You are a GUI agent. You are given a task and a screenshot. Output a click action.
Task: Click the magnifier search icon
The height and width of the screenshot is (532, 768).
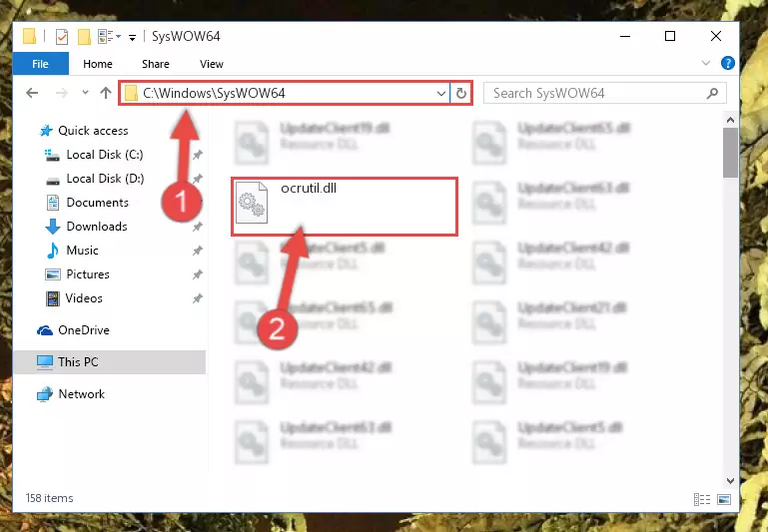coord(712,93)
